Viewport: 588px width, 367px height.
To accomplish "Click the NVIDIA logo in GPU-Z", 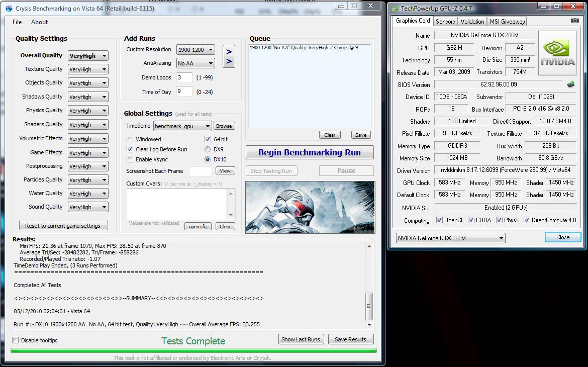I will coord(557,53).
